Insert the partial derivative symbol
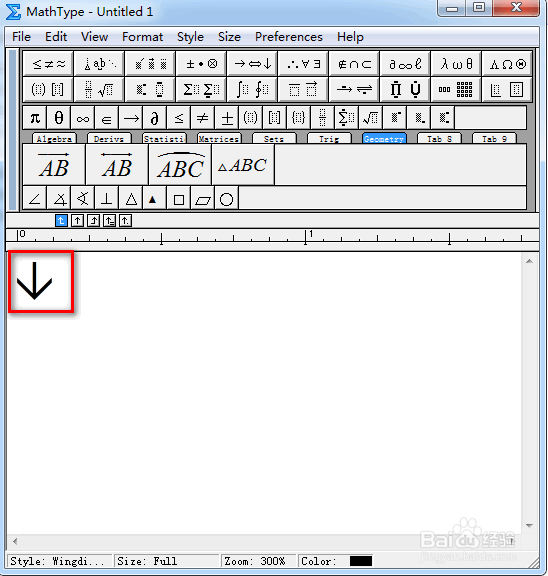Image resolution: width=548 pixels, height=576 pixels. tap(155, 118)
